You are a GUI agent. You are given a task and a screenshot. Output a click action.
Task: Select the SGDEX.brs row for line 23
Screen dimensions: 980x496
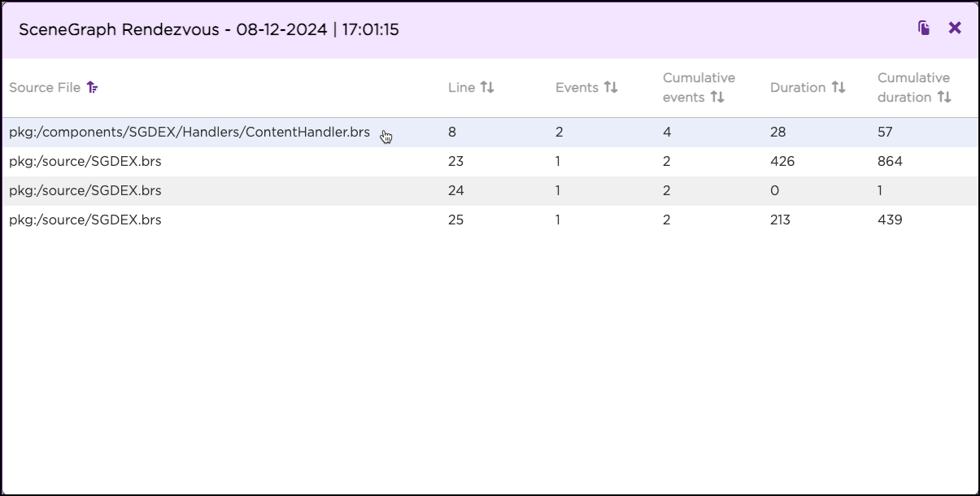[x=85, y=162]
